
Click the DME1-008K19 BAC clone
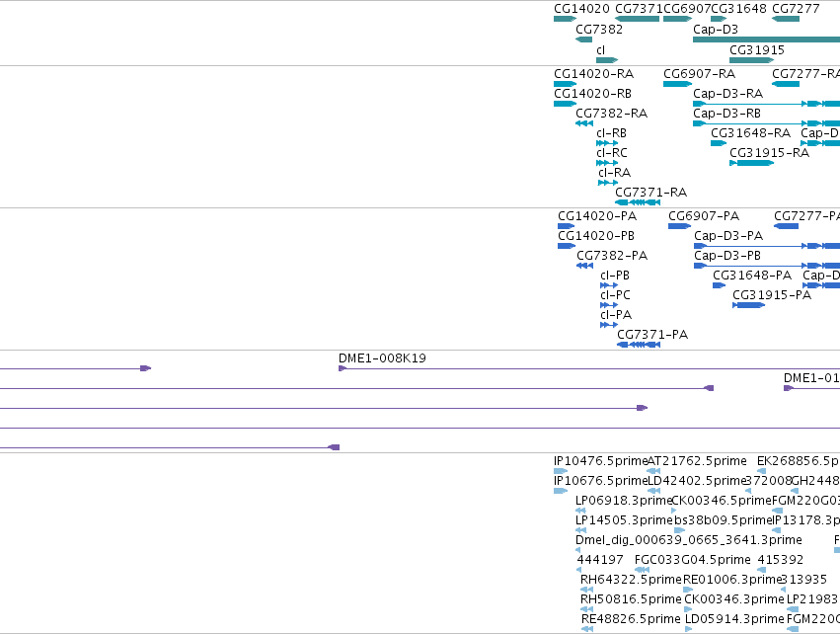[589, 368]
